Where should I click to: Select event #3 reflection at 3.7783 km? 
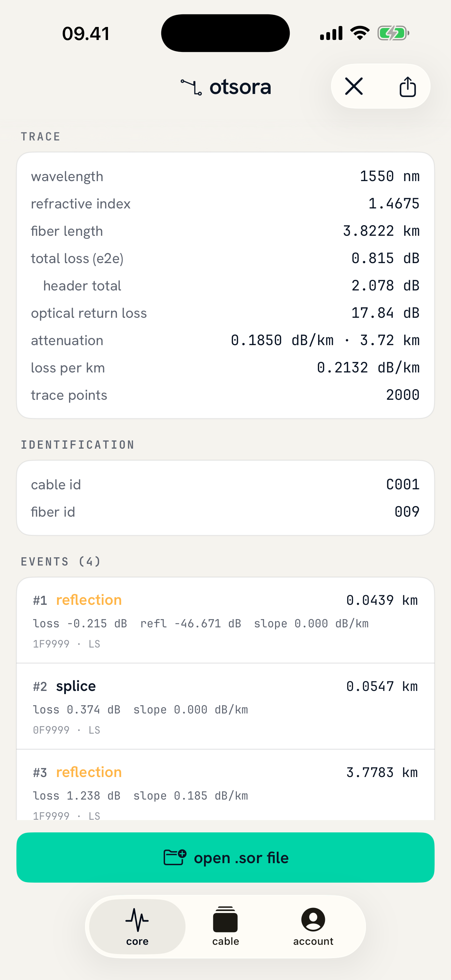pos(225,785)
